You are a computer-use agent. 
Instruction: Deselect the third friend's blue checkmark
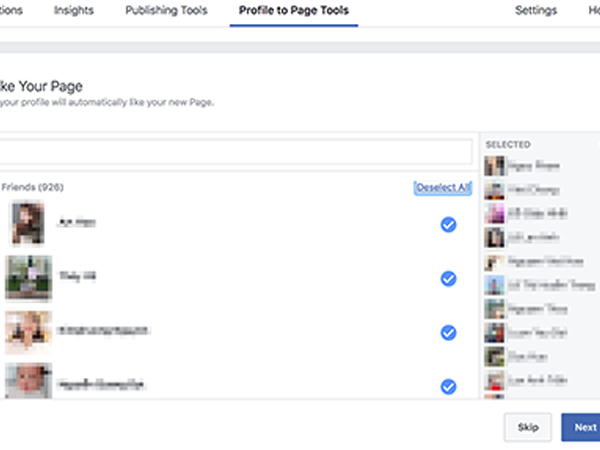point(448,332)
